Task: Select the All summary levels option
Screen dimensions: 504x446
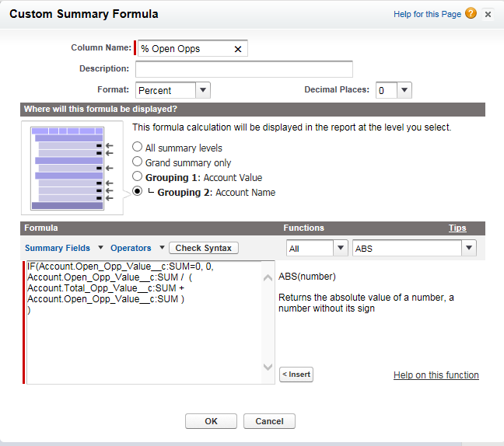Action: [x=138, y=147]
